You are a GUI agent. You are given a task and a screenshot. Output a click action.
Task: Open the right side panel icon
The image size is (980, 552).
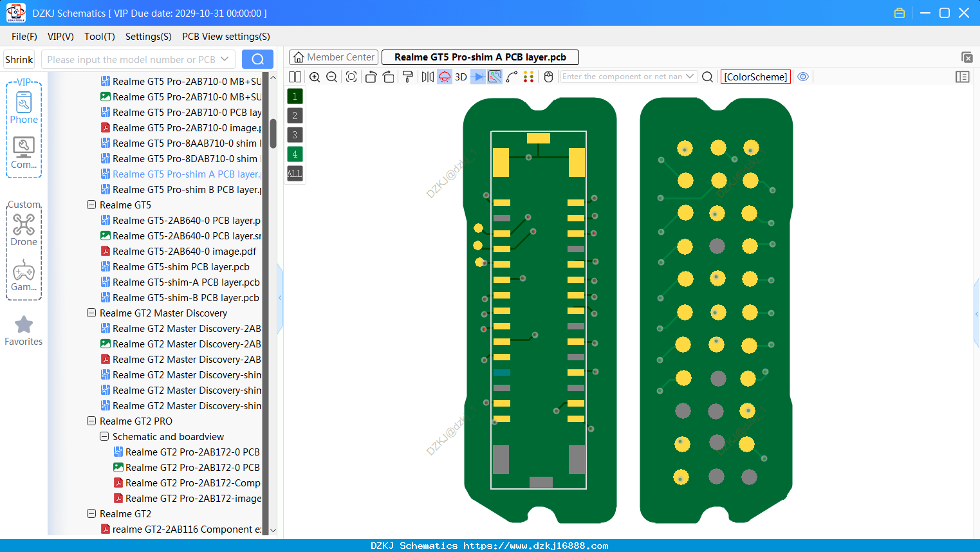(x=963, y=77)
